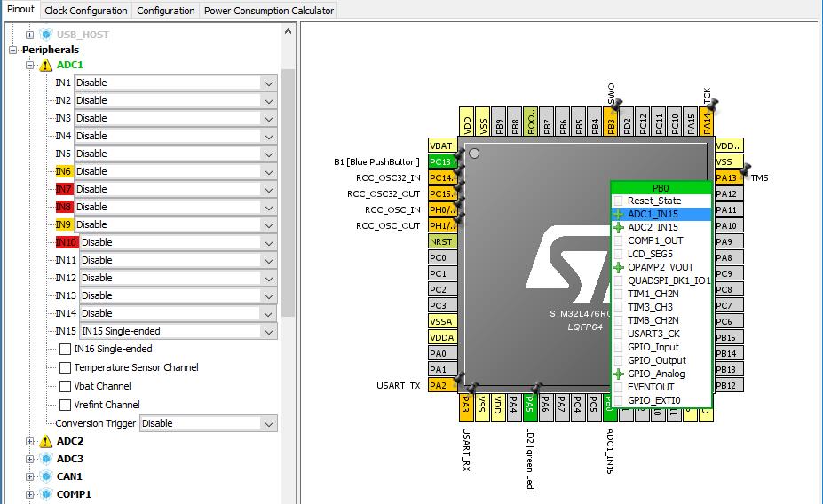Click pin PC0 on the chip
The image size is (823, 504).
(443, 257)
